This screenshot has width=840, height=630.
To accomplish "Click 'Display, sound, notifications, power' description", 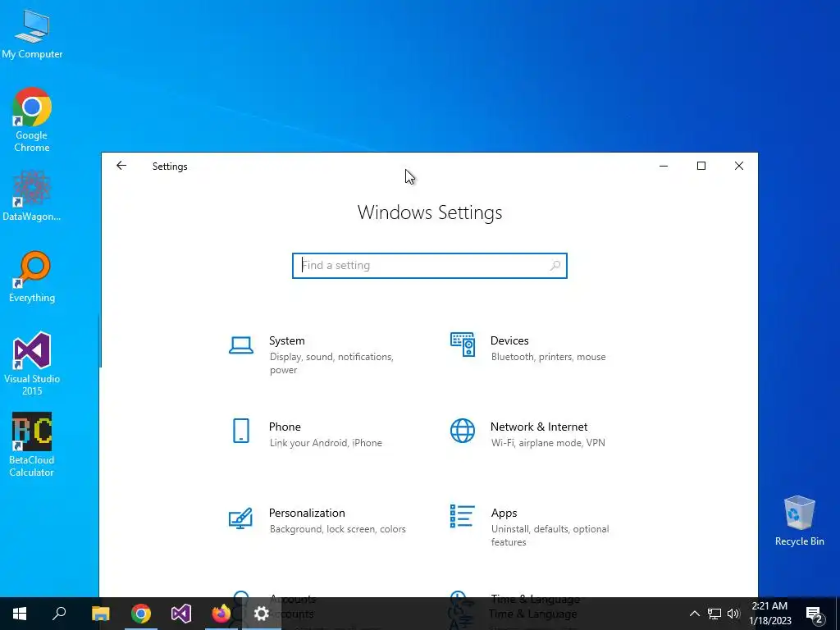I will click(x=331, y=363).
